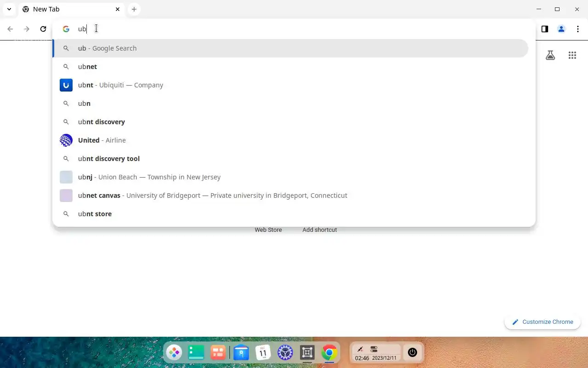Open the Search Labs flask icon
This screenshot has height=368, width=588.
pyautogui.click(x=550, y=56)
